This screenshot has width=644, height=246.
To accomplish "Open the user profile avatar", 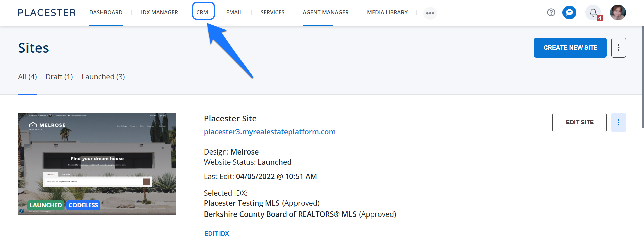I will (618, 13).
